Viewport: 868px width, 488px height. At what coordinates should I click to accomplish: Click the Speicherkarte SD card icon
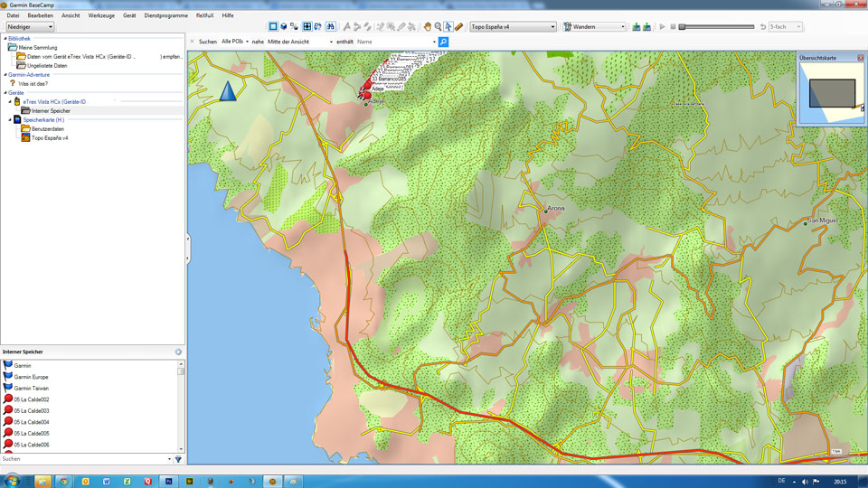[17, 119]
